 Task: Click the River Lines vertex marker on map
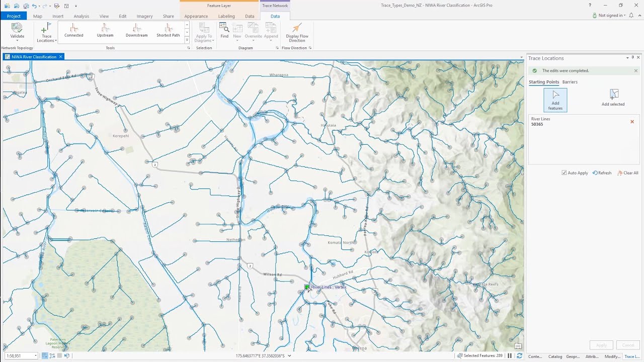(307, 287)
